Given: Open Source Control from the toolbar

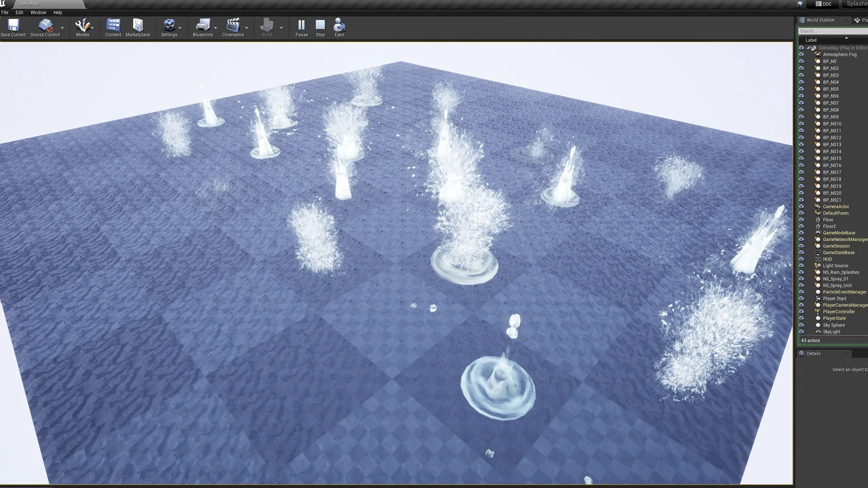Looking at the screenshot, I should (x=45, y=25).
